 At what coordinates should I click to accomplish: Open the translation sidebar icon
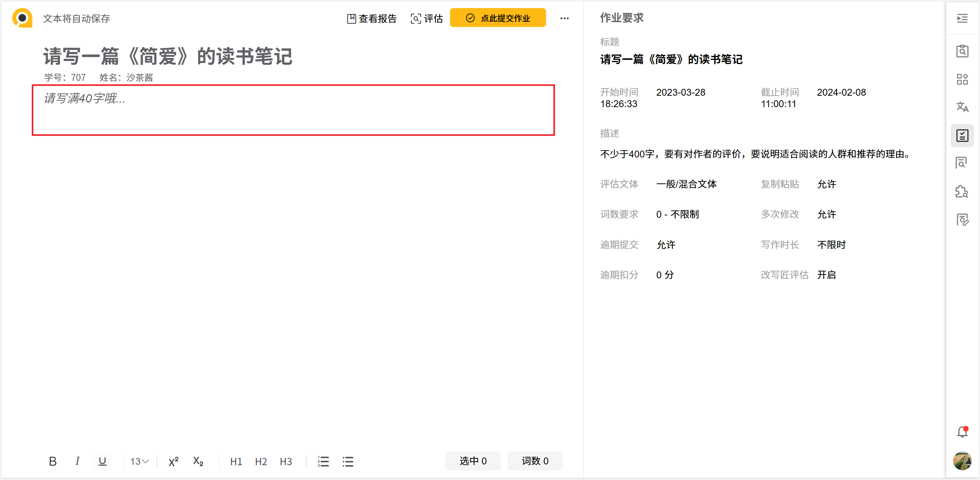click(962, 107)
